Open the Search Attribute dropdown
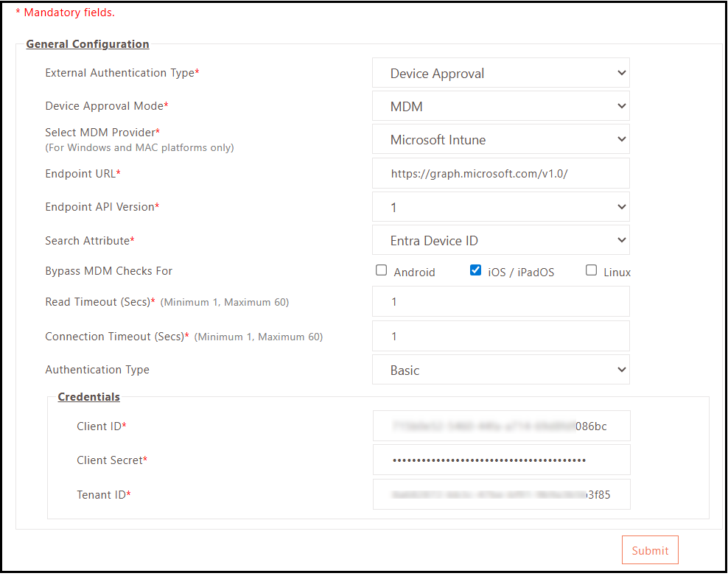 [500, 240]
